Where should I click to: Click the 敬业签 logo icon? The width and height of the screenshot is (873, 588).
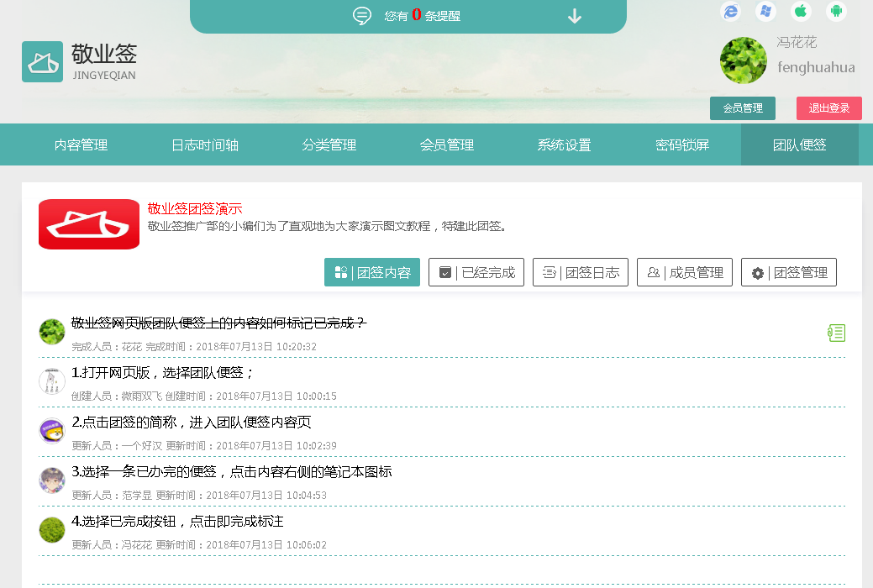[42, 62]
